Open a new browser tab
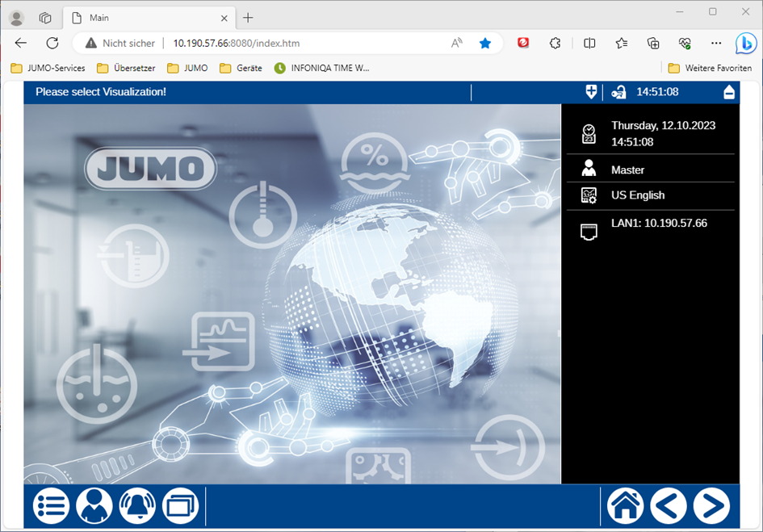The image size is (763, 532). coord(248,18)
